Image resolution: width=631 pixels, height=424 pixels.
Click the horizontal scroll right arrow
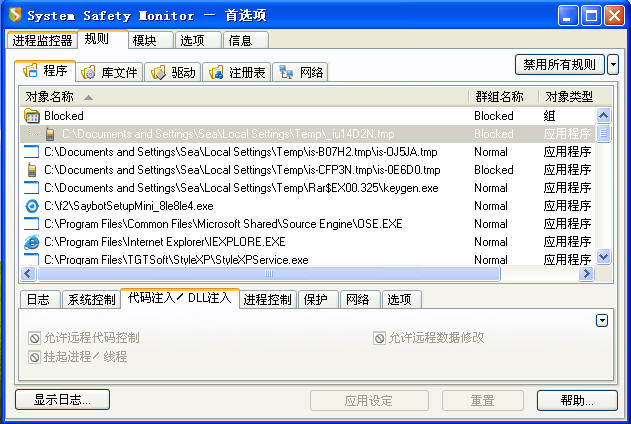tap(587, 274)
